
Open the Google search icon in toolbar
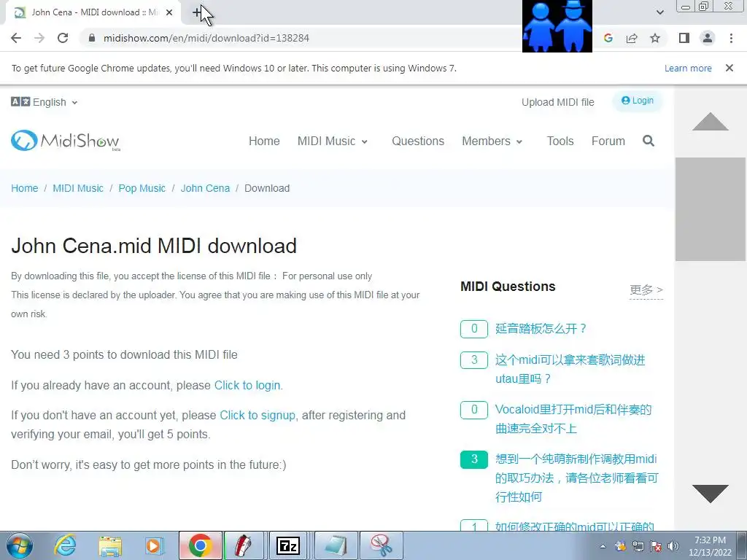tap(608, 38)
